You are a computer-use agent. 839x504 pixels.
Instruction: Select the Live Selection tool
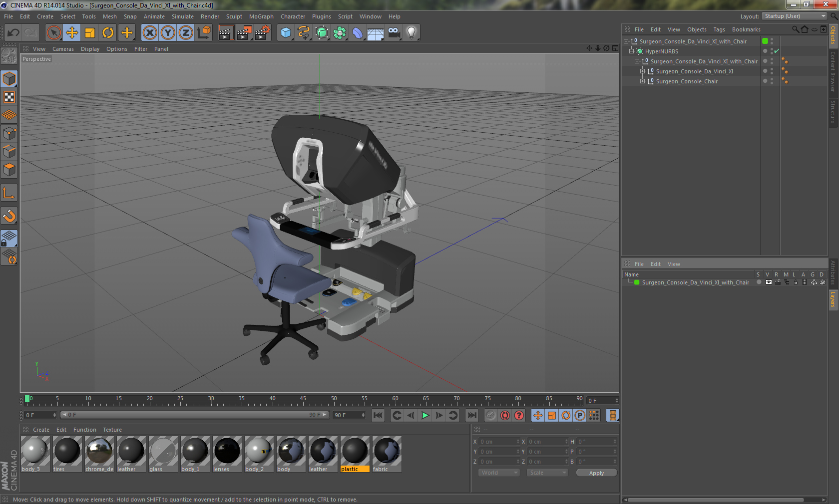tap(53, 33)
